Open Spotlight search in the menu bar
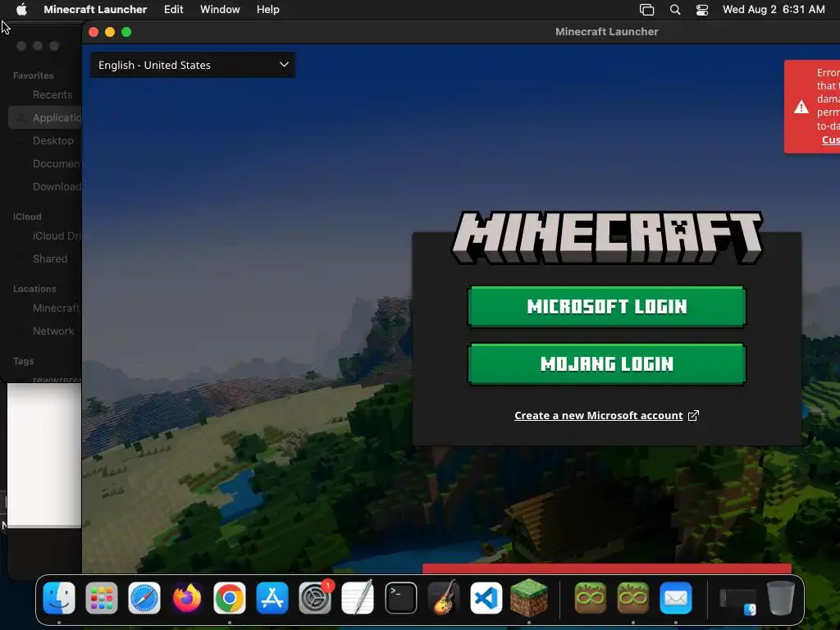Screen dimensions: 840x630 pyautogui.click(x=675, y=10)
